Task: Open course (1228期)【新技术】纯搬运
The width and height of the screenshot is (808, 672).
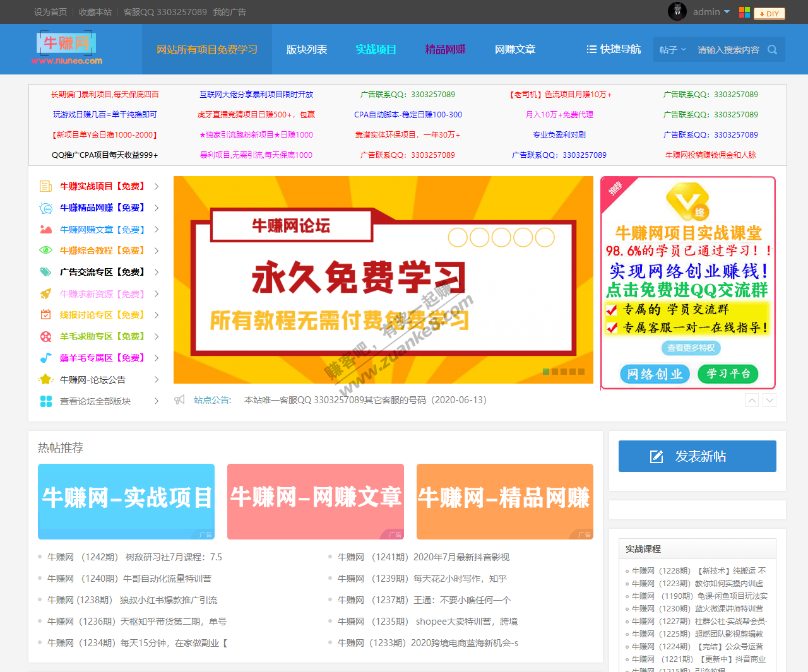Action: (699, 570)
